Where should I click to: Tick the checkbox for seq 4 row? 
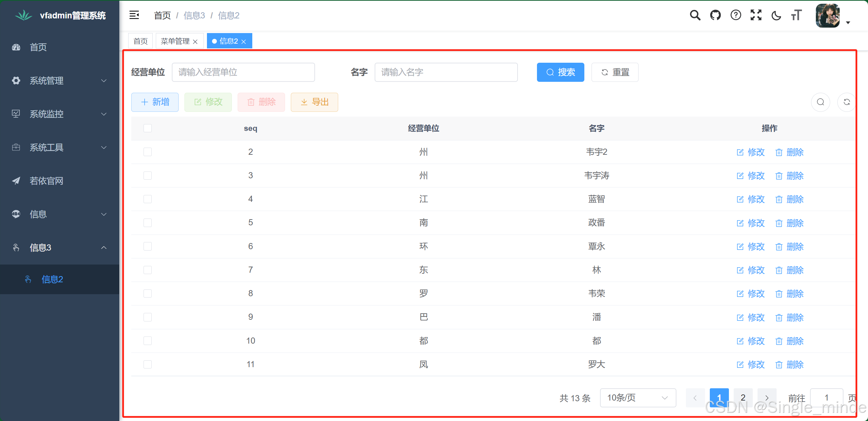[148, 199]
